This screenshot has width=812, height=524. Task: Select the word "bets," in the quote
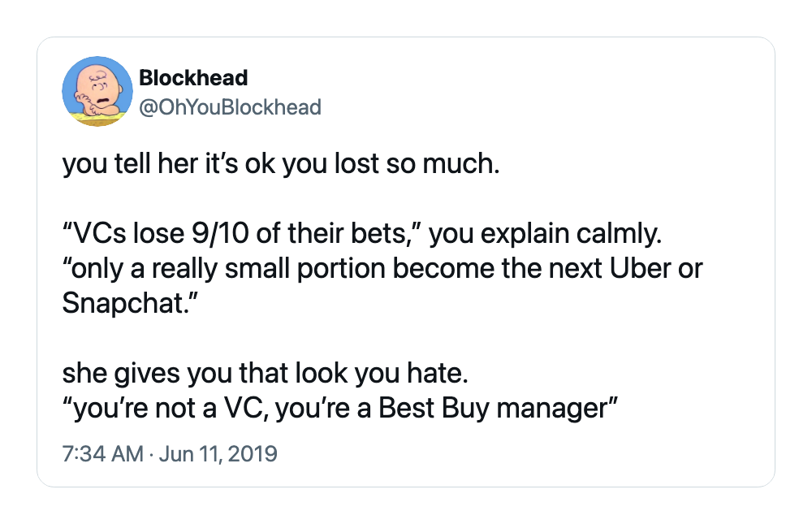click(382, 234)
